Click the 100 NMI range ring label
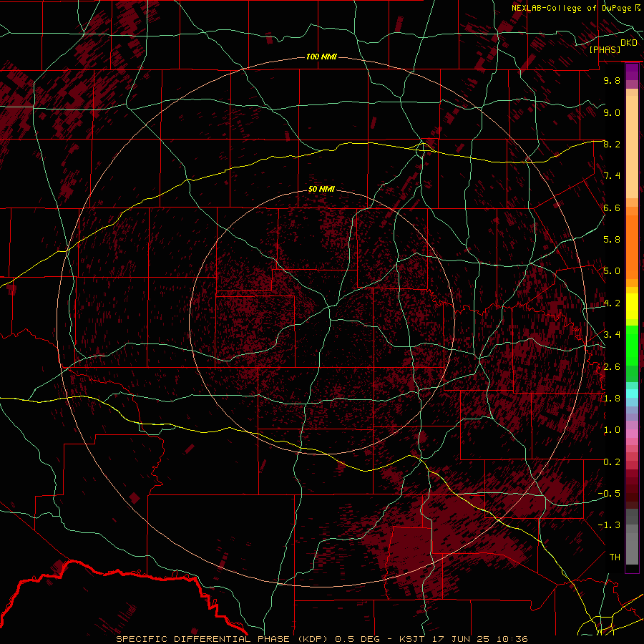The image size is (644, 644). pyautogui.click(x=321, y=57)
